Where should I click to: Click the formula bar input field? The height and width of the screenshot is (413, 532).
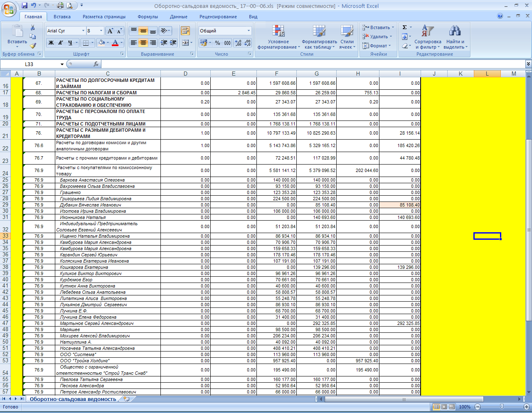(x=312, y=64)
